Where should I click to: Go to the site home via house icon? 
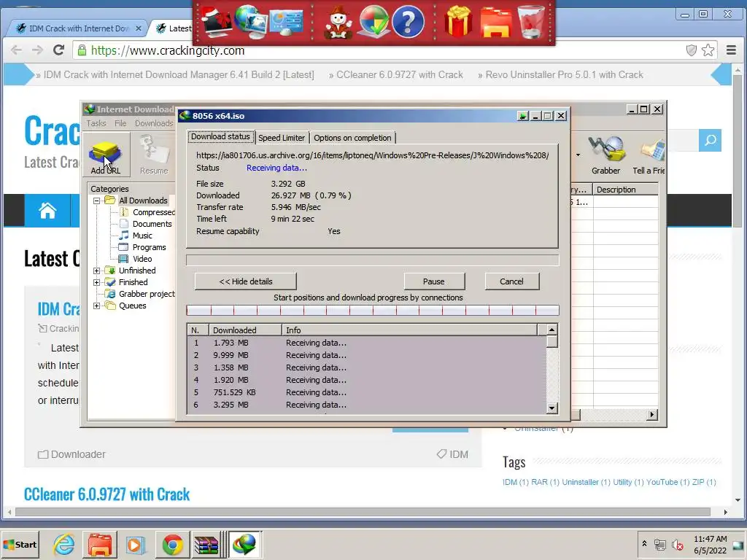coord(47,210)
